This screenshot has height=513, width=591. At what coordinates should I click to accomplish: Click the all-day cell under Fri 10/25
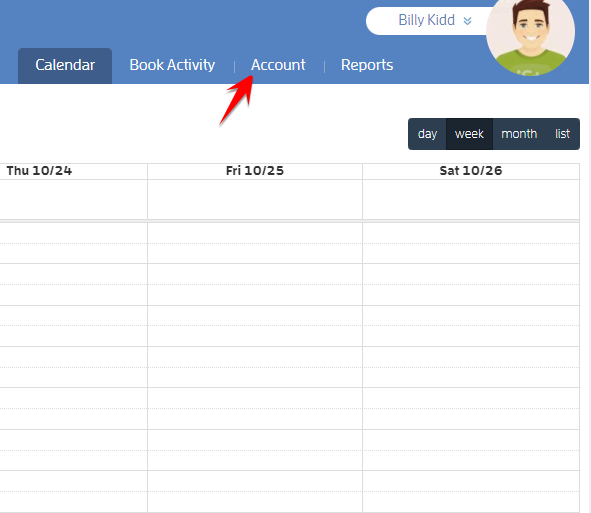click(255, 199)
